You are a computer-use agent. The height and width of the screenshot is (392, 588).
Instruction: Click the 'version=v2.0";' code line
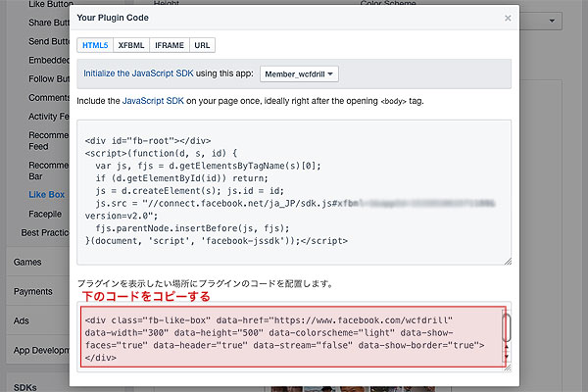(122, 216)
